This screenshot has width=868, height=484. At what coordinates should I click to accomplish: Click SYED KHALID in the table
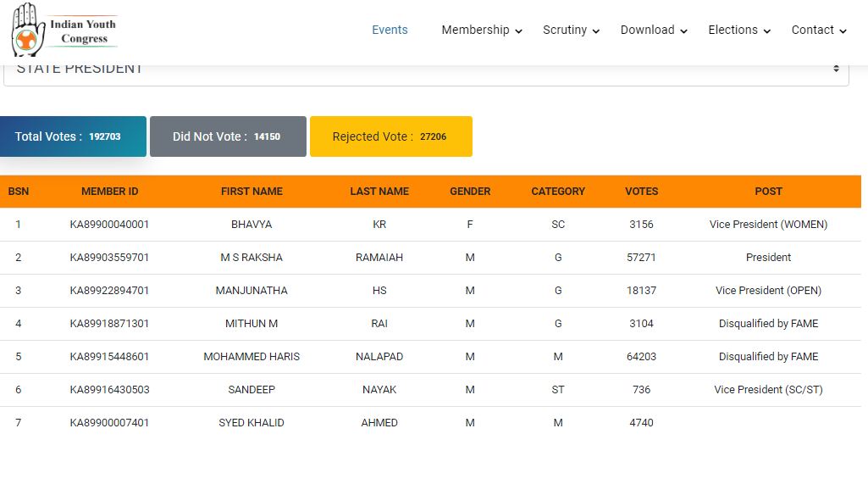(252, 423)
